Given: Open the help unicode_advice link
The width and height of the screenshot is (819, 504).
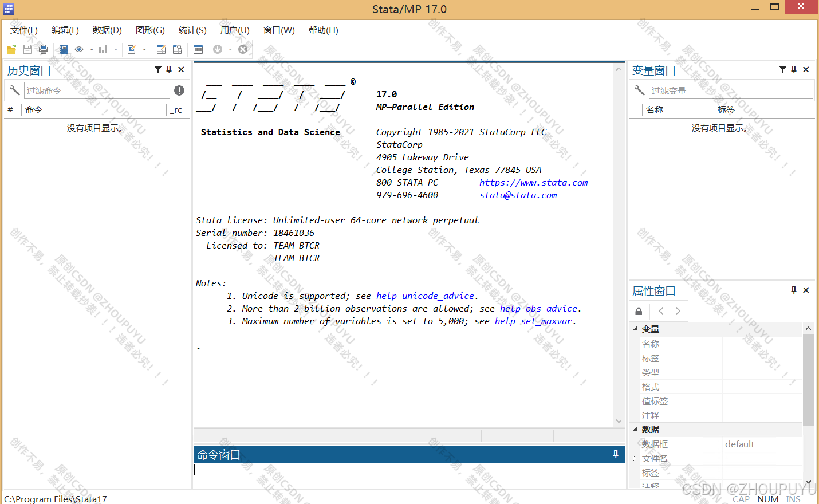Looking at the screenshot, I should pyautogui.click(x=426, y=296).
